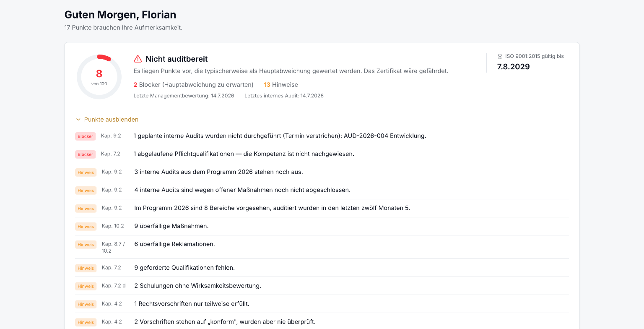The height and width of the screenshot is (329, 644).
Task: Click "17 Punkte brauchen Ihre Aufmerksamkeit" subtitle
Action: (x=123, y=28)
